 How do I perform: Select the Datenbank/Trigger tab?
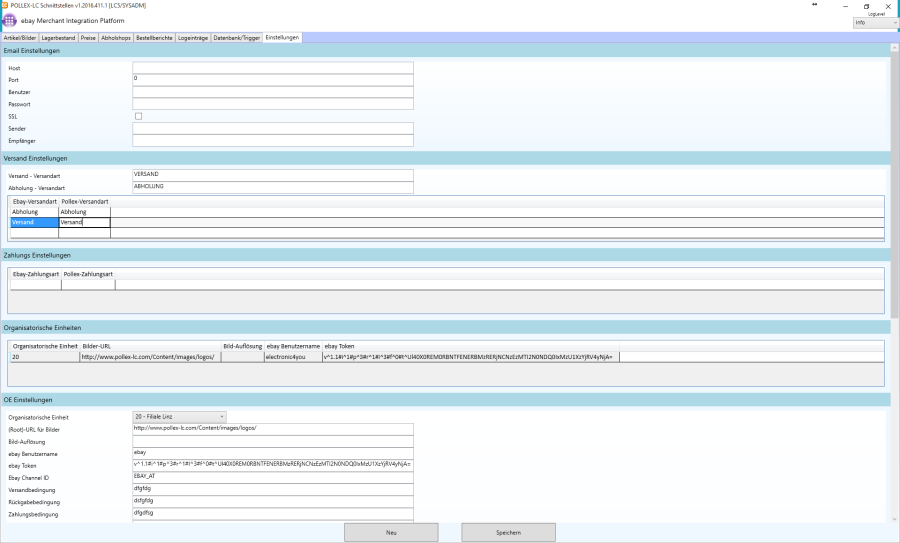tap(237, 37)
